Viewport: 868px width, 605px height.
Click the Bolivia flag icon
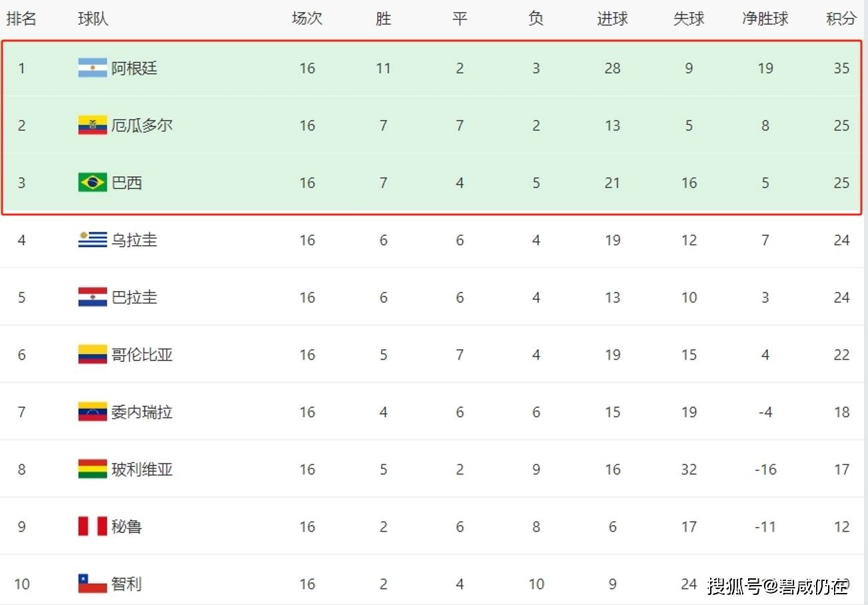(93, 469)
